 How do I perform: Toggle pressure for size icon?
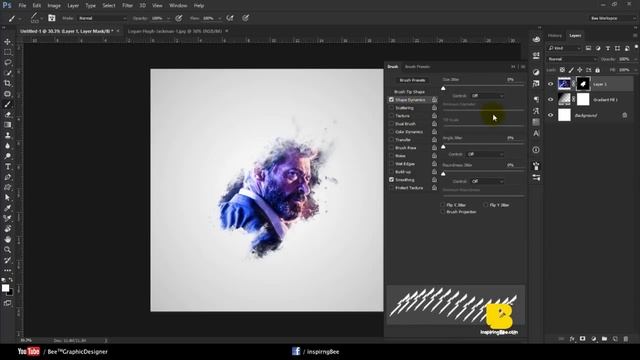pyautogui.click(x=245, y=18)
